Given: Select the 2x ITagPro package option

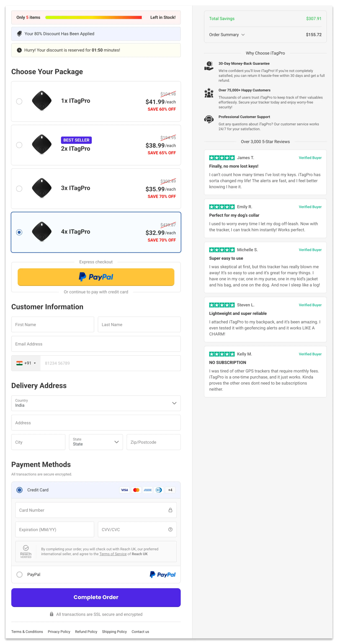Looking at the screenshot, I should (x=19, y=145).
